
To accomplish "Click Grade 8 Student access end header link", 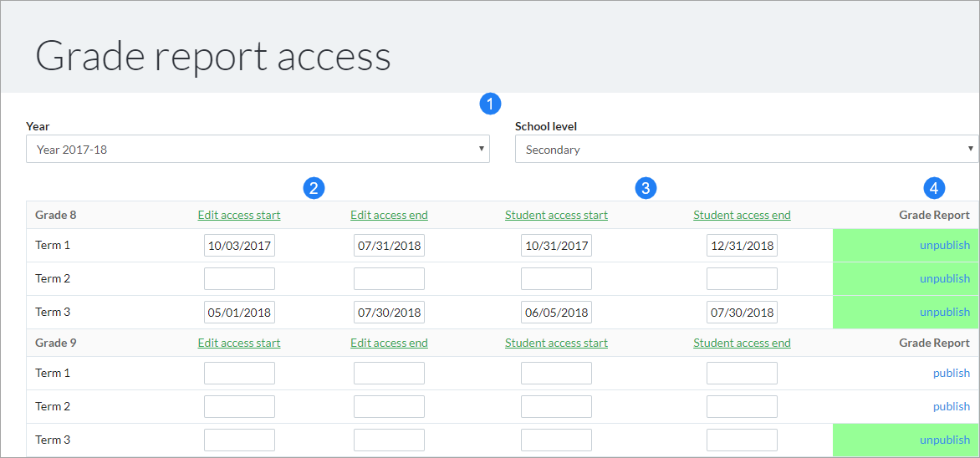I will (x=742, y=215).
